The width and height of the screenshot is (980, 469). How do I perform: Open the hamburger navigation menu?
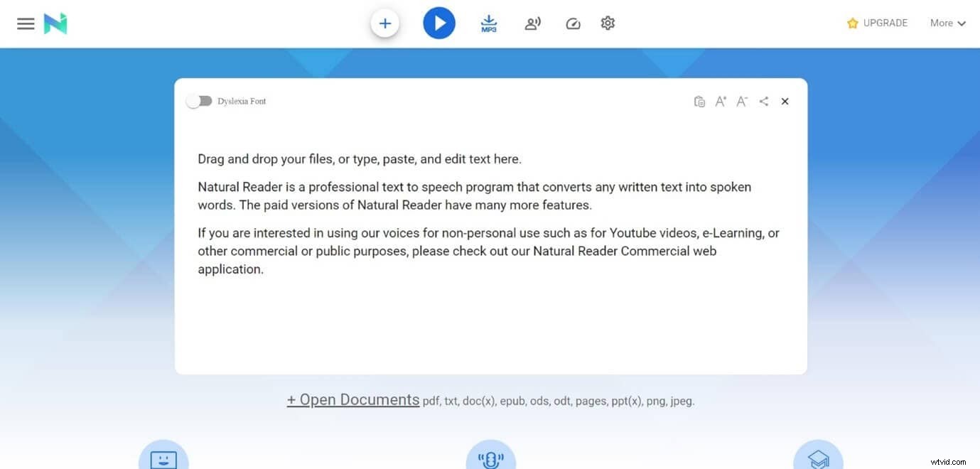point(26,22)
